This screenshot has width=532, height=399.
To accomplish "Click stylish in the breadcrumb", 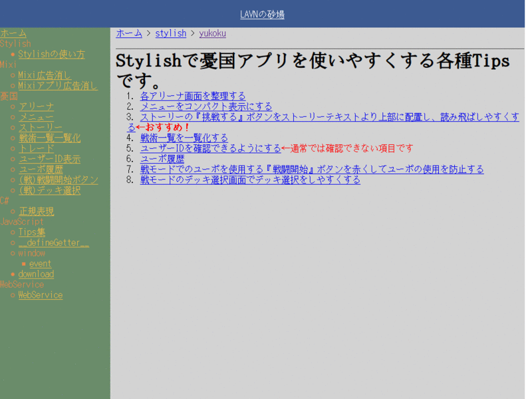I will pos(171,33).
